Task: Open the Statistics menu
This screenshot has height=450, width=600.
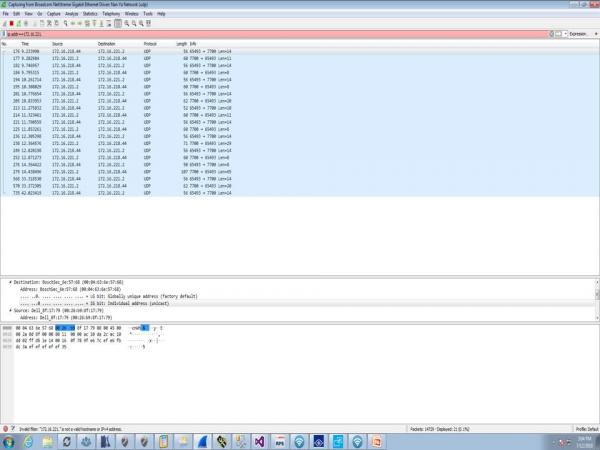Action: tap(90, 14)
